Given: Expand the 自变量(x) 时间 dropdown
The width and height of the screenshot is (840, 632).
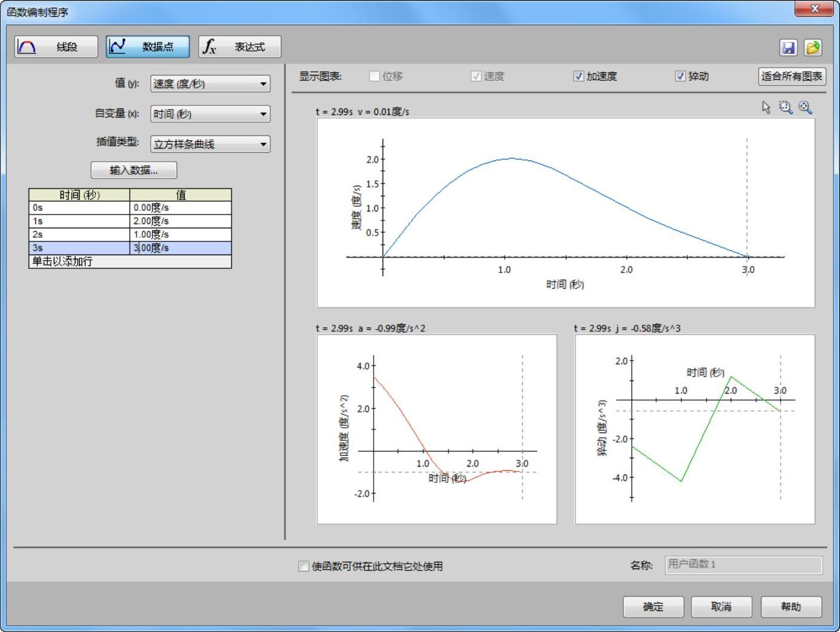Looking at the screenshot, I should tap(210, 114).
